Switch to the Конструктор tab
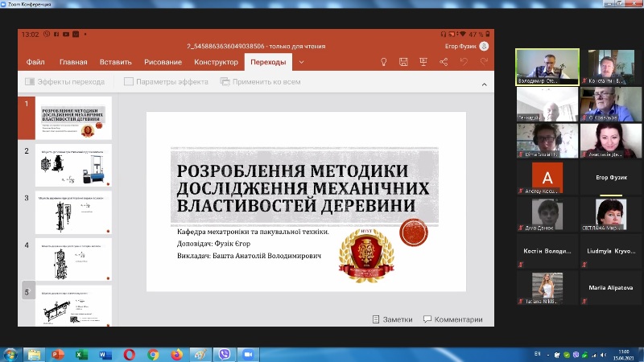 (216, 62)
